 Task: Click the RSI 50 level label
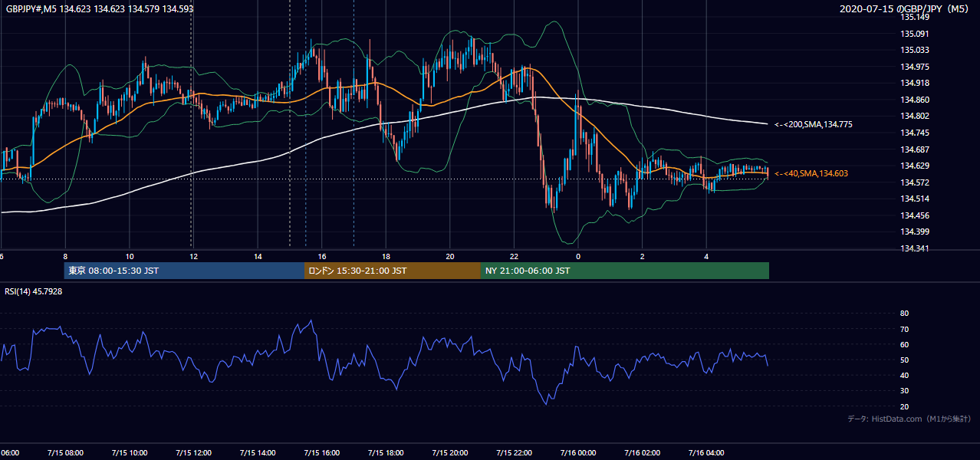click(x=904, y=360)
